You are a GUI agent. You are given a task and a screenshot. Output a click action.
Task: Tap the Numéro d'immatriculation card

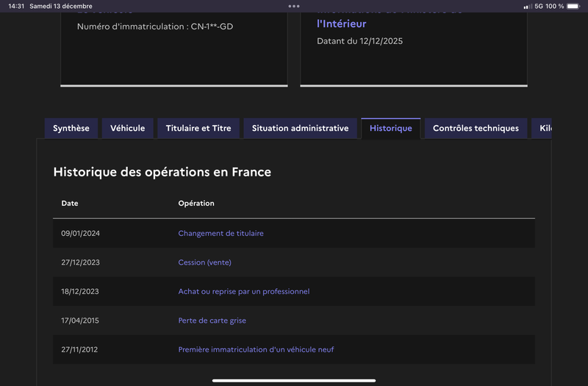173,44
